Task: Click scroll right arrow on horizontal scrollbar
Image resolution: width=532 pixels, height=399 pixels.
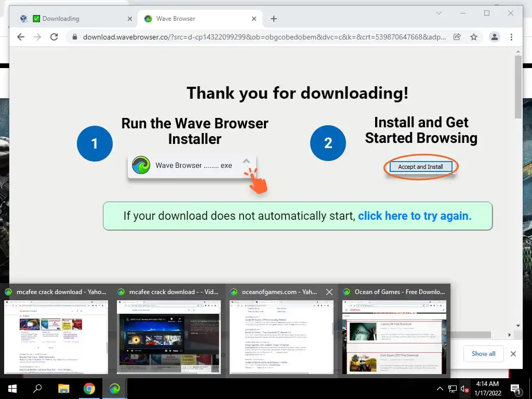Action: click(509, 335)
